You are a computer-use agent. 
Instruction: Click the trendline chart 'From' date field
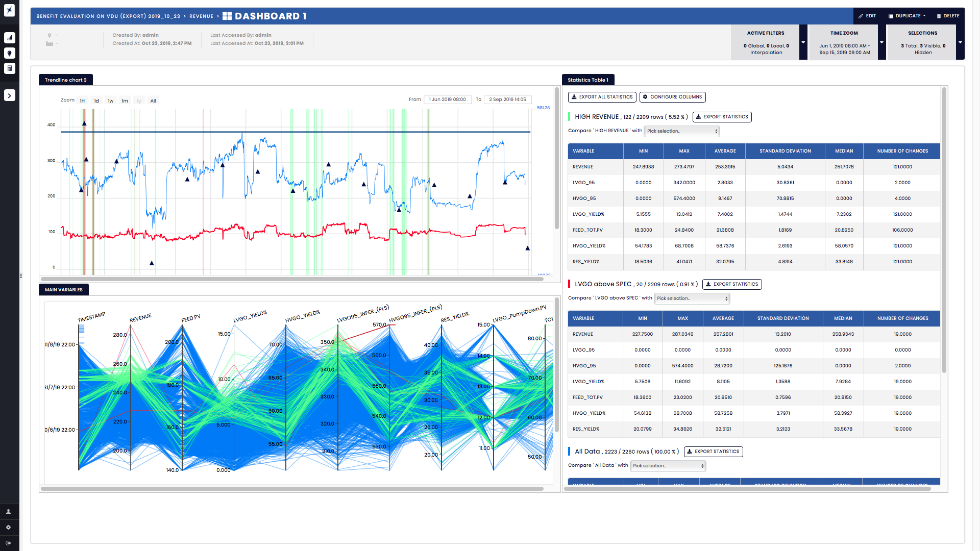(x=447, y=100)
